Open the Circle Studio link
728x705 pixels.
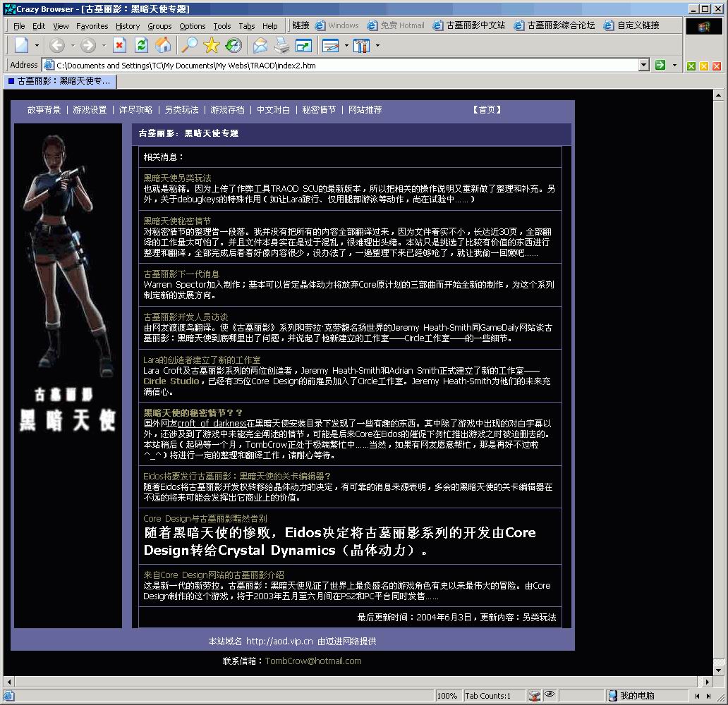171,381
